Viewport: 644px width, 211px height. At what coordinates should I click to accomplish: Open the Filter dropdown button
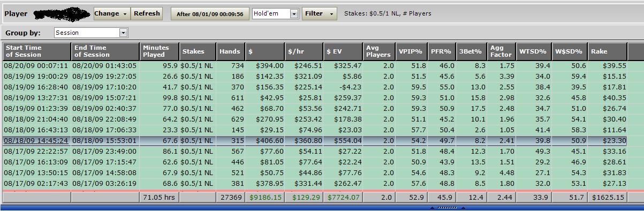tap(320, 13)
